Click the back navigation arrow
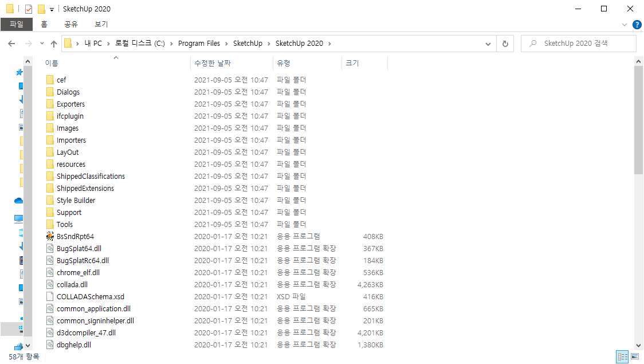Image resolution: width=644 pixels, height=364 pixels. pyautogui.click(x=11, y=44)
